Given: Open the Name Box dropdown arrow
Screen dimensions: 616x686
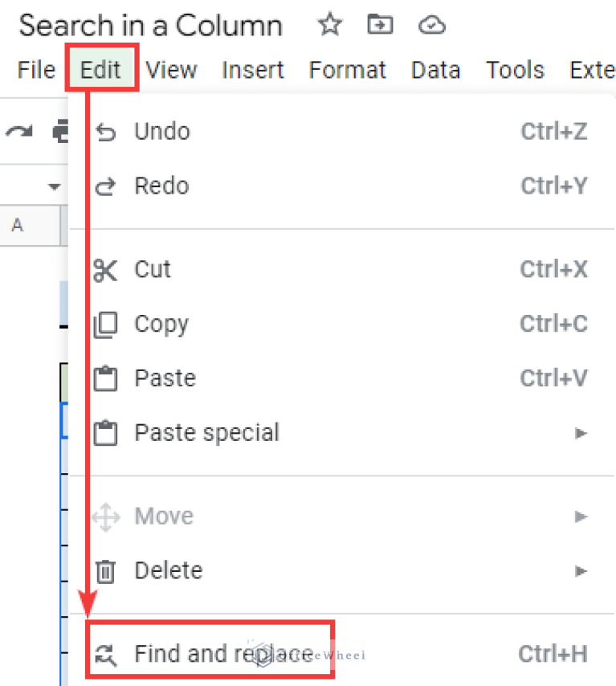Looking at the screenshot, I should [55, 185].
